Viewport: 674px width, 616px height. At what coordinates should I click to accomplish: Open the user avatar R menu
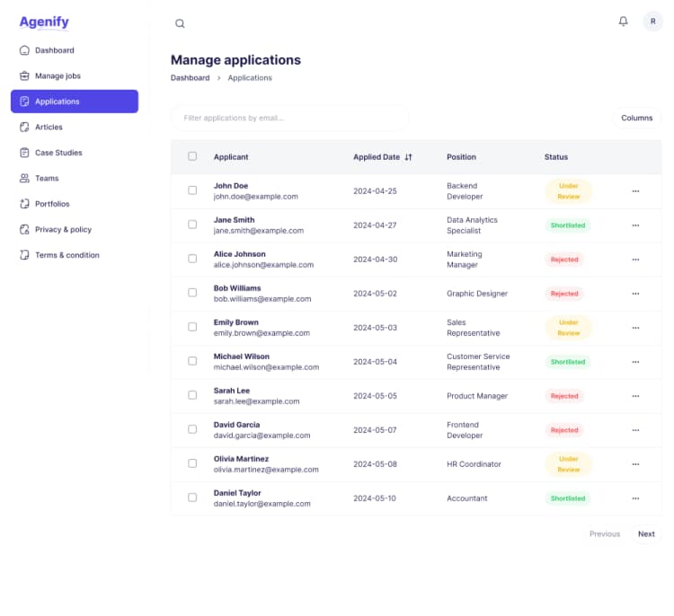(652, 21)
